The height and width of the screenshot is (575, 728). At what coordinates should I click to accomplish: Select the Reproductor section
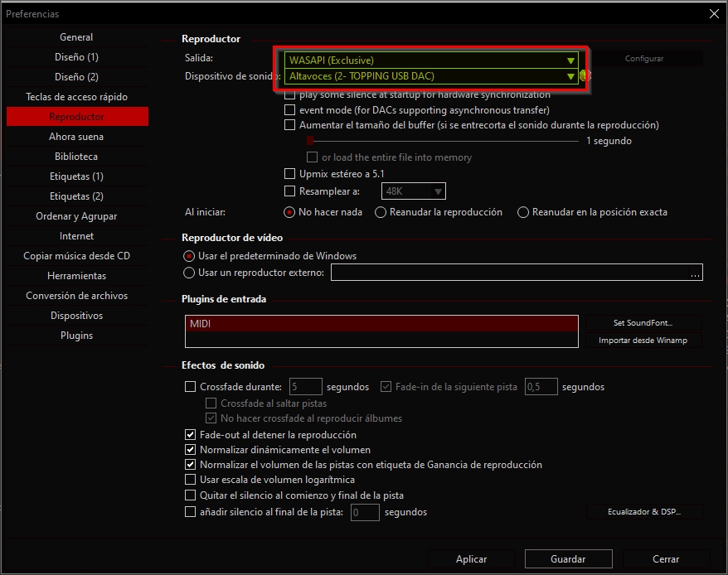(76, 117)
